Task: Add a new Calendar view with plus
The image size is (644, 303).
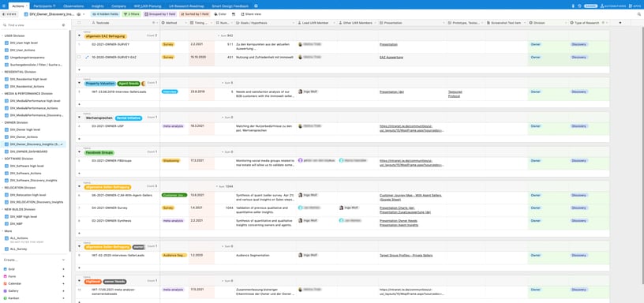Action: [63, 284]
